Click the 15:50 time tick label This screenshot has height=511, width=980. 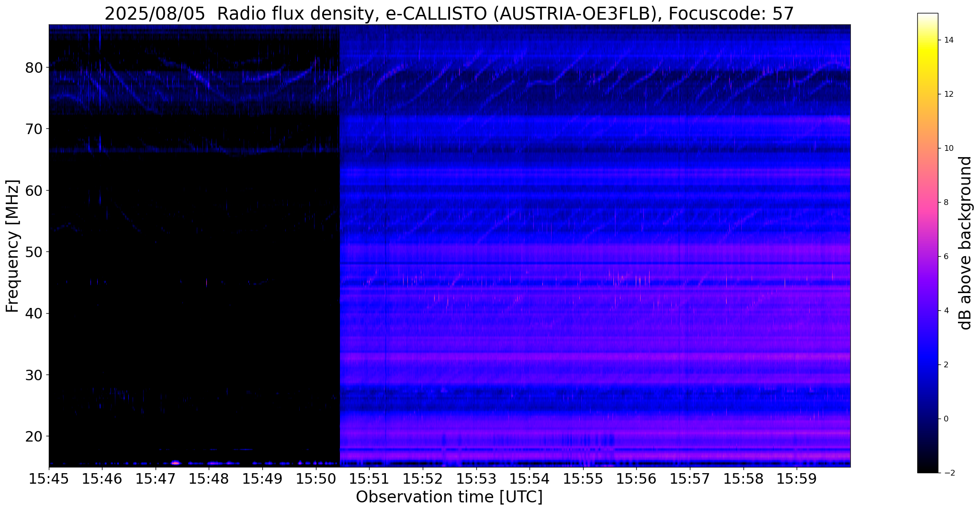tap(316, 479)
